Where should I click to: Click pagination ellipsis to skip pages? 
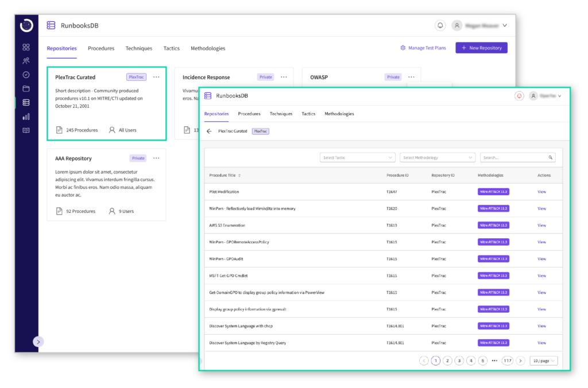pyautogui.click(x=494, y=360)
